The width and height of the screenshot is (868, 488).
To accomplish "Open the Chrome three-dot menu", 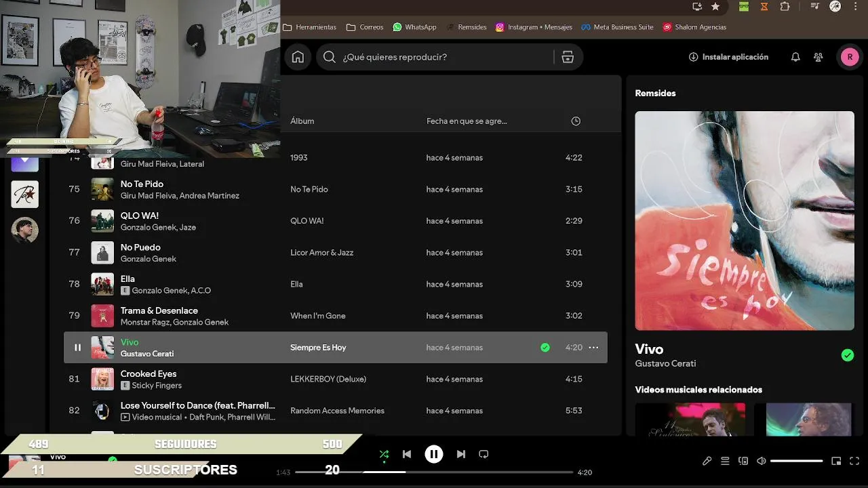I will coord(855,6).
